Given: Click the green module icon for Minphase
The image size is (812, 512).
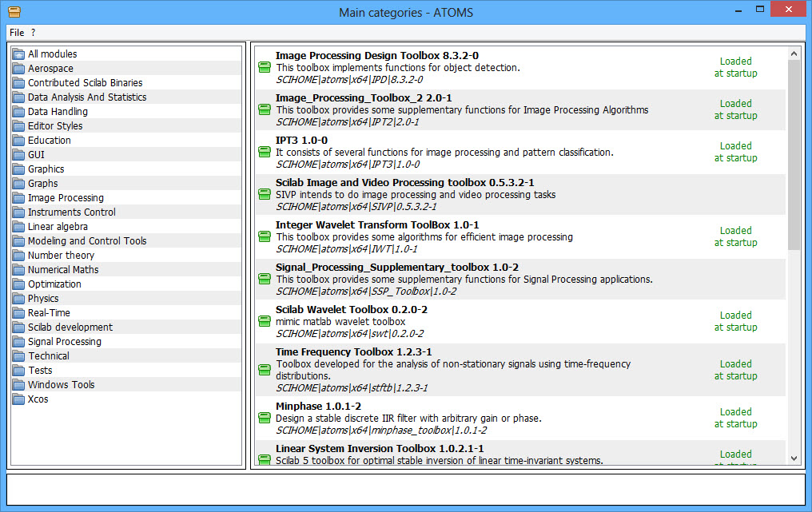Looking at the screenshot, I should click(265, 418).
